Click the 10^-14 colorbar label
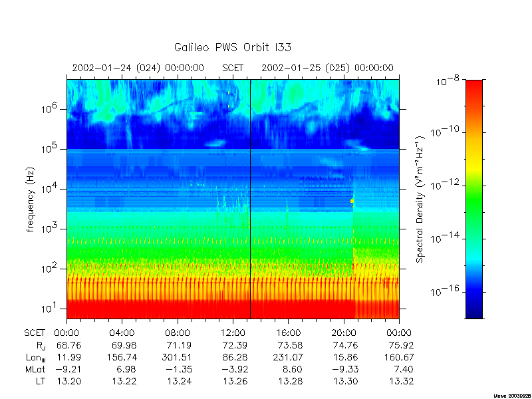Viewport: 532px width, 399px height. click(x=445, y=237)
